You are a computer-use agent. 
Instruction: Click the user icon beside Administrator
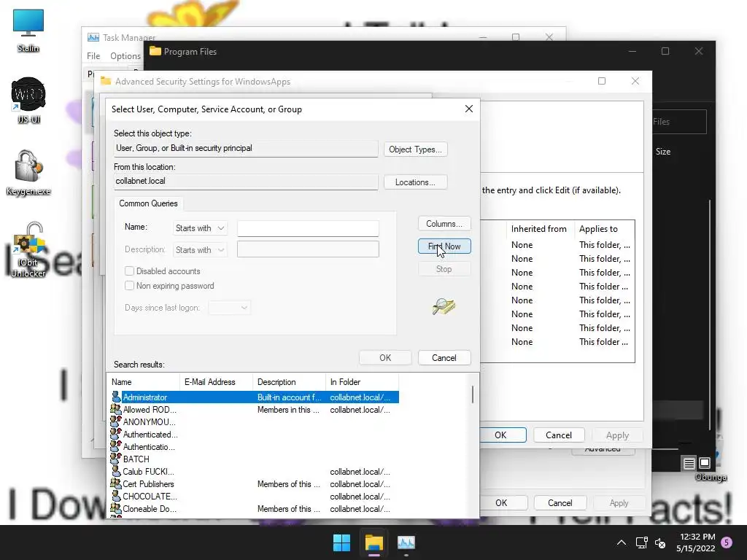(116, 397)
